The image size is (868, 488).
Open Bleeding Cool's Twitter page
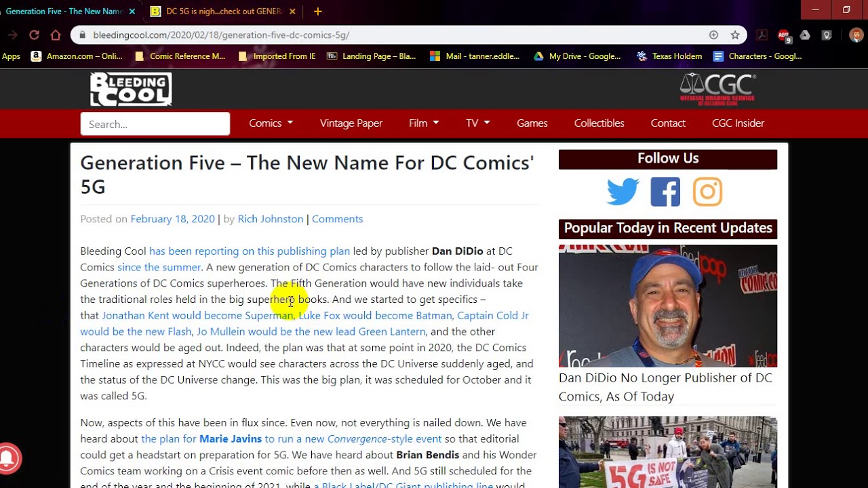click(x=623, y=192)
